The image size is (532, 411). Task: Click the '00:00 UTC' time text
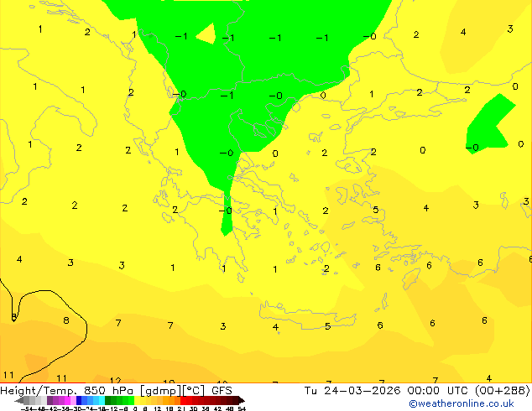[437, 391]
